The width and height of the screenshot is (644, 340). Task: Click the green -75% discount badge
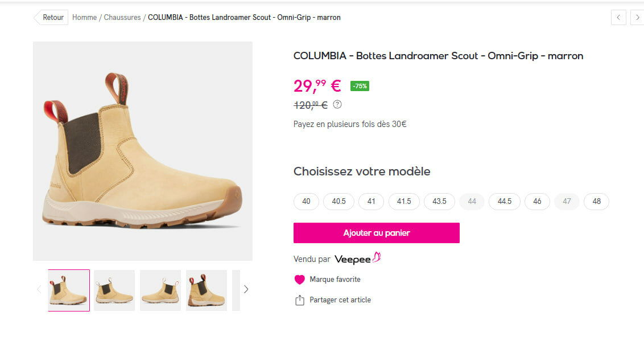360,86
